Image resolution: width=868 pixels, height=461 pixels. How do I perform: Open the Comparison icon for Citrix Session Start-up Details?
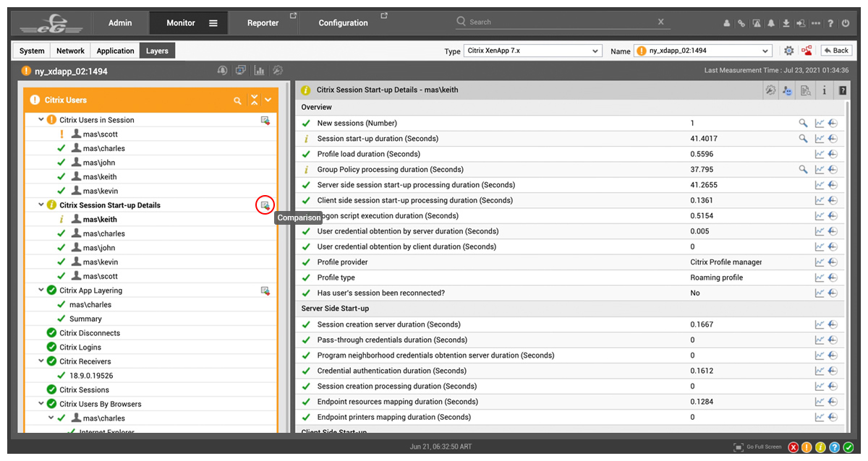click(x=265, y=205)
